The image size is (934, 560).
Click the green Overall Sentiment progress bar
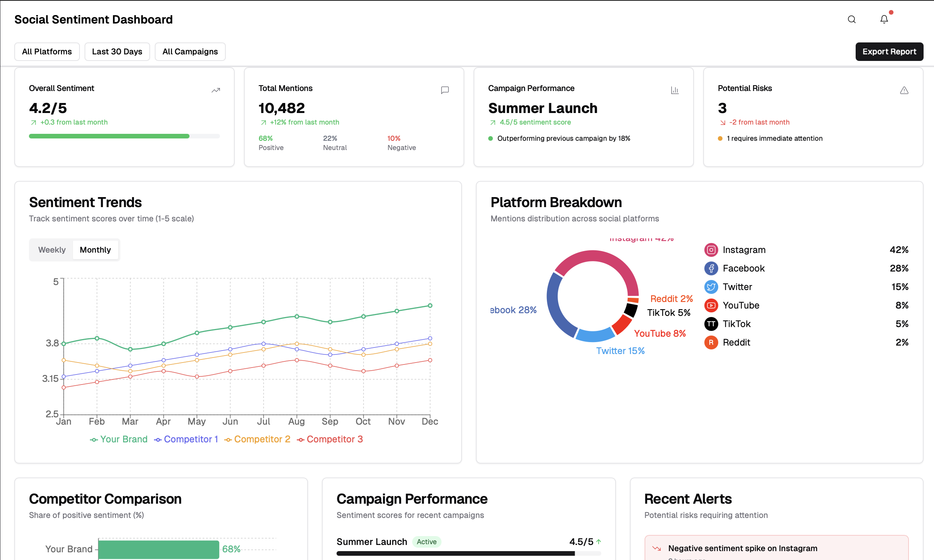(109, 136)
